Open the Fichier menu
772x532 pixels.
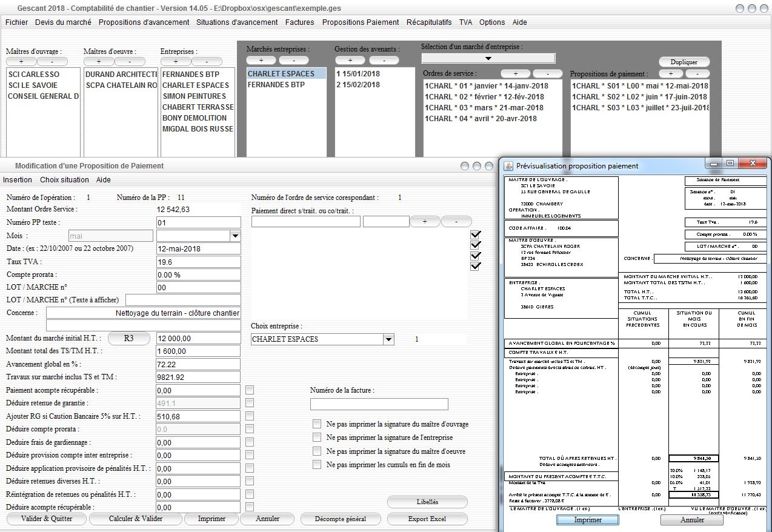(17, 22)
